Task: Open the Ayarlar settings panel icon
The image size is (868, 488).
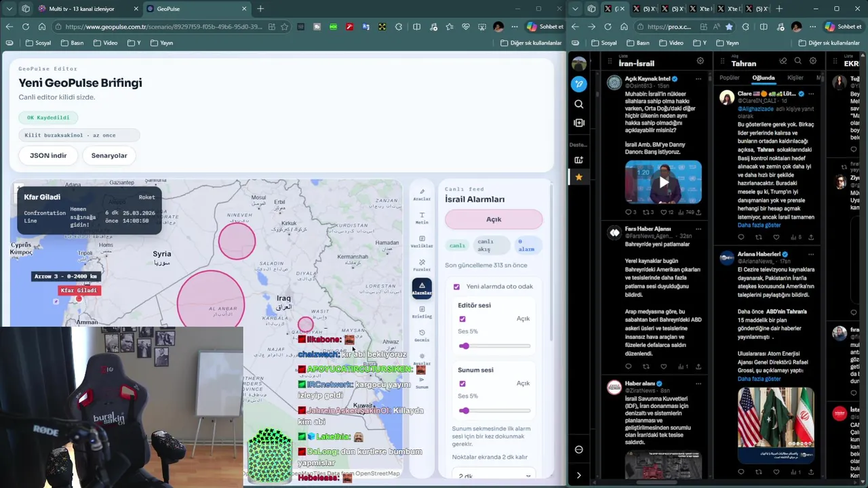Action: click(422, 359)
